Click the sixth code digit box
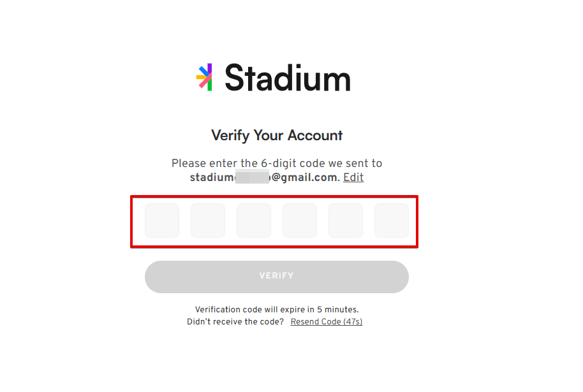This screenshot has width=583, height=392. [x=392, y=221]
